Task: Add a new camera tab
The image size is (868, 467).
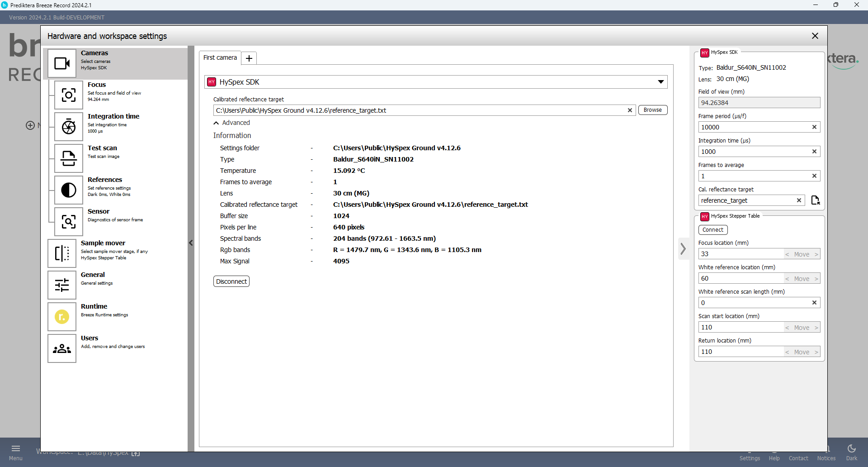Action: [x=249, y=58]
